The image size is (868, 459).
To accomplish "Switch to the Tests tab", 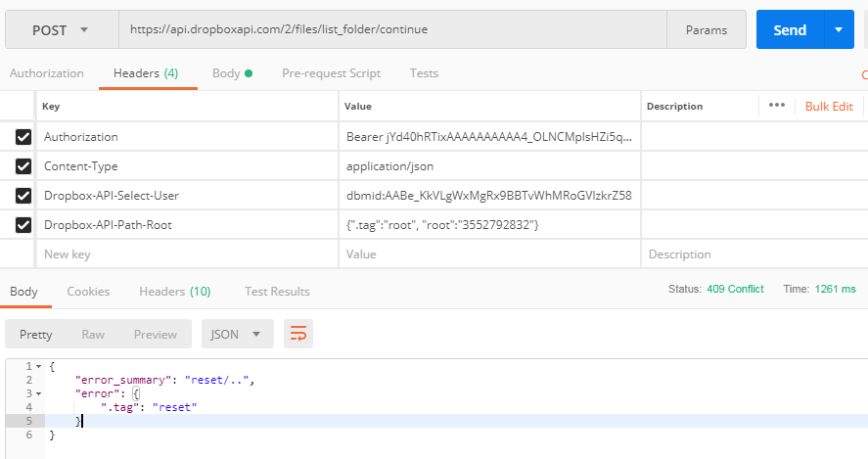I will [x=424, y=73].
